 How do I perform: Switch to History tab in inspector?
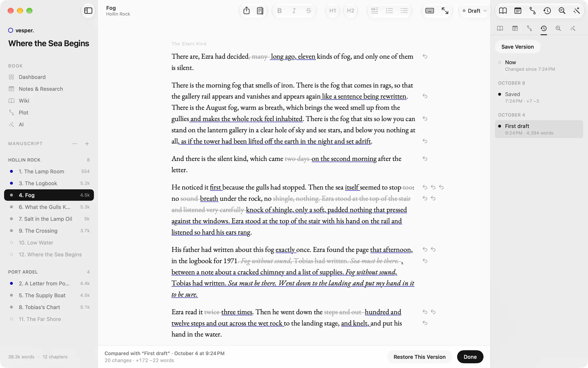pos(544,28)
